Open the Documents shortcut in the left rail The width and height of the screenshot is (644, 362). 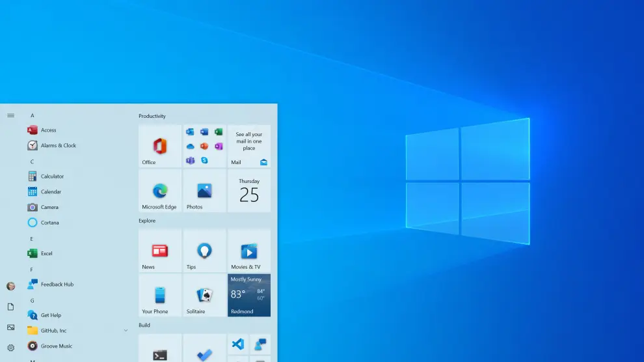(10, 307)
